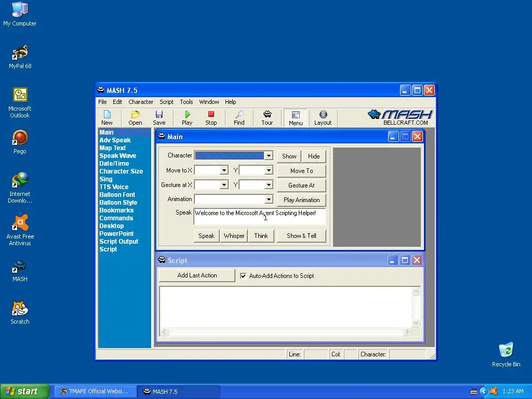Open the Animation dropdown list
532x399 pixels.
269,199
